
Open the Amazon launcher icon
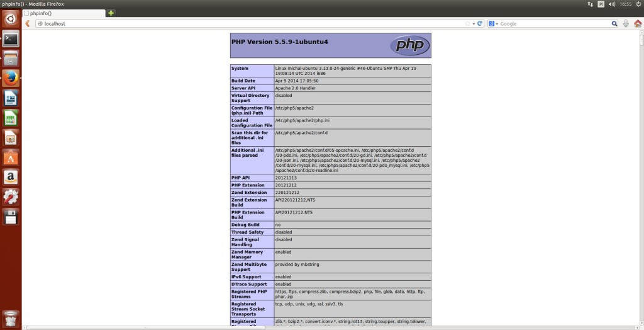11,177
